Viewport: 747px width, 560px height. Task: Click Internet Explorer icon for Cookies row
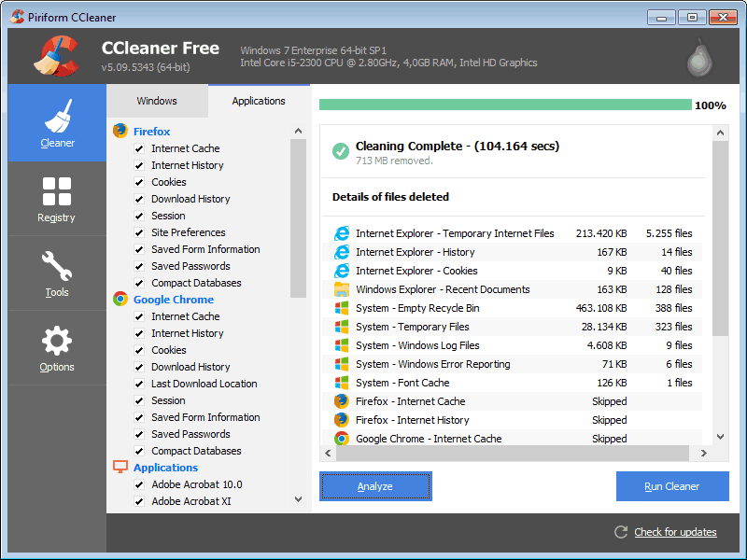[342, 271]
